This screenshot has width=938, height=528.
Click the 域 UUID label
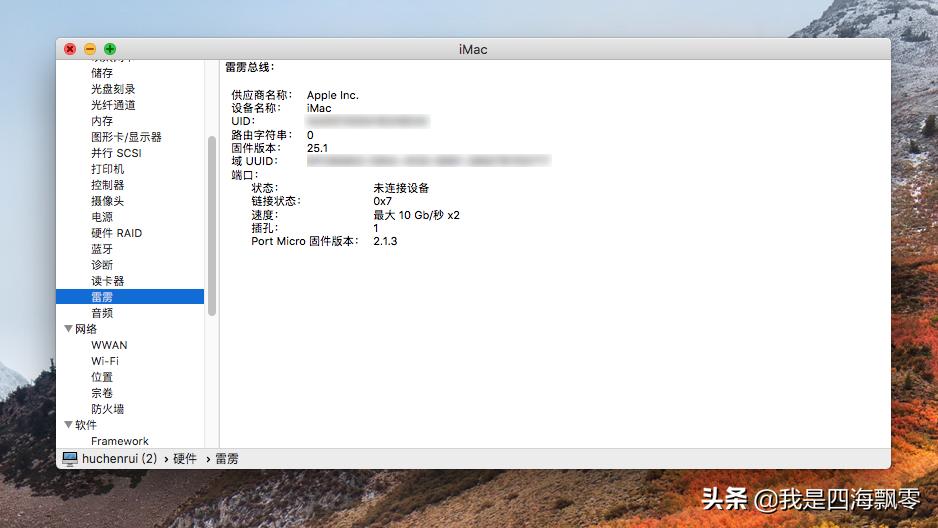(x=255, y=161)
